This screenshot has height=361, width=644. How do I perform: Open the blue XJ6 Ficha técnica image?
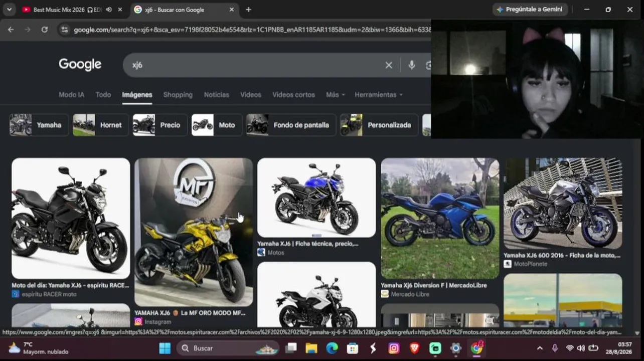pos(316,198)
